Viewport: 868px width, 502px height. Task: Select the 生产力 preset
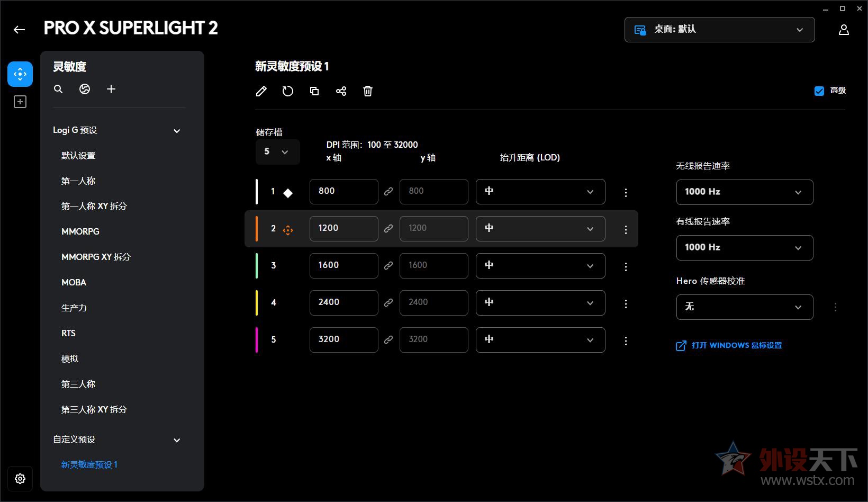(74, 308)
